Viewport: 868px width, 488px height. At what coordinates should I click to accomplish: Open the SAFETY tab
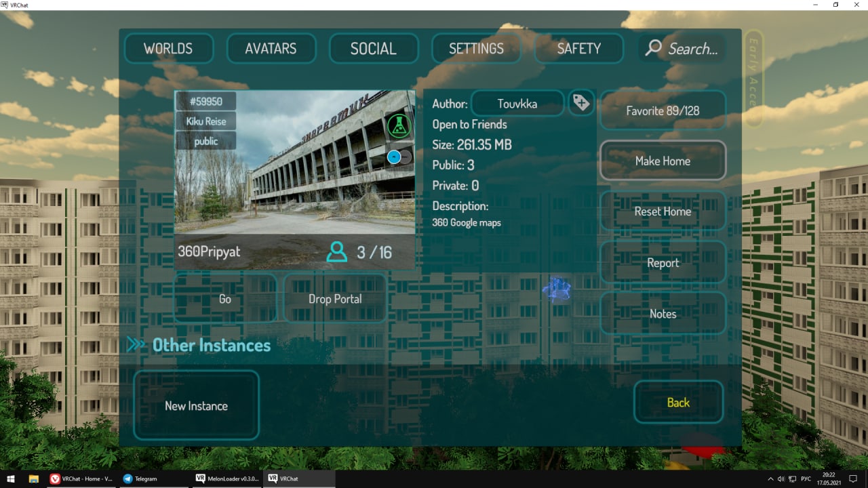pos(578,49)
